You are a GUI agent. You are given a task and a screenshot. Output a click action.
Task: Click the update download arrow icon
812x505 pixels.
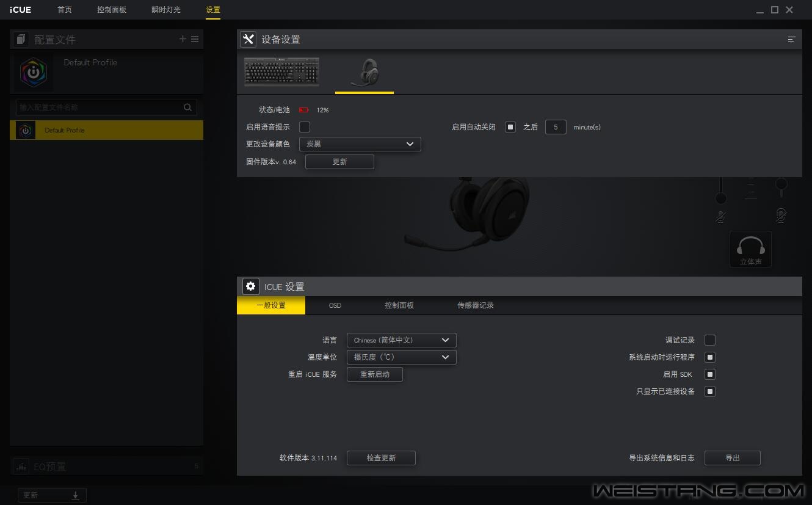point(75,495)
